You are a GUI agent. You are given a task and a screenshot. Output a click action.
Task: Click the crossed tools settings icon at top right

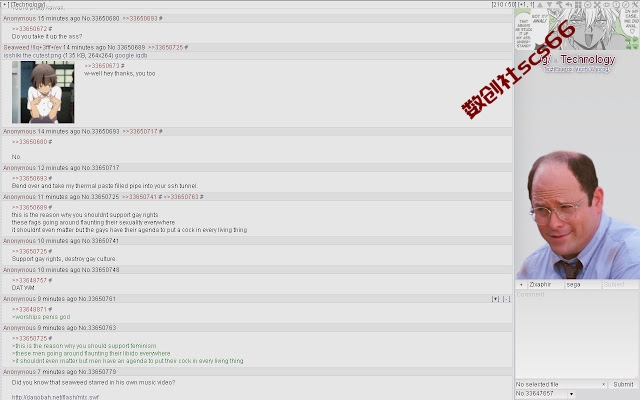(x=636, y=4)
